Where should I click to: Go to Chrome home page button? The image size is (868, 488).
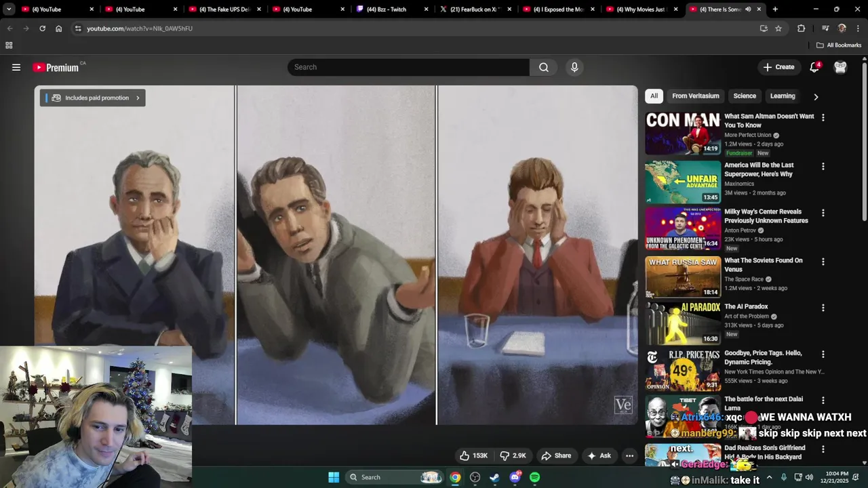click(x=58, y=28)
